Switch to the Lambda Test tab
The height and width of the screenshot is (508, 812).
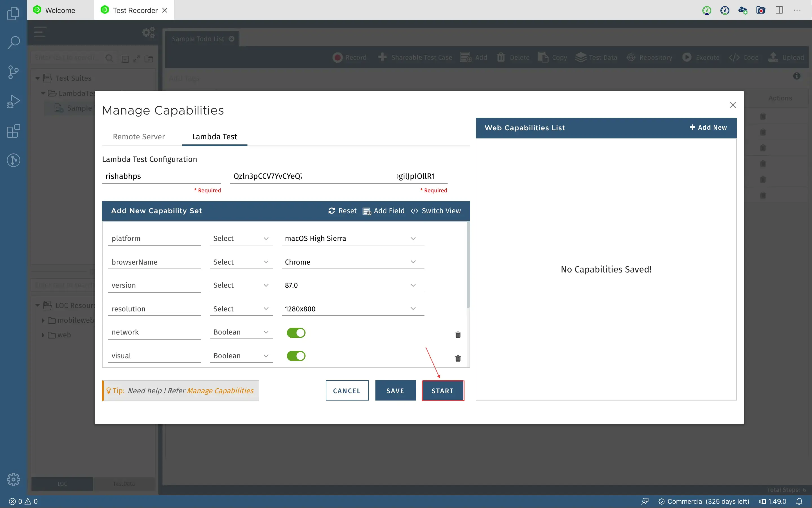point(214,136)
